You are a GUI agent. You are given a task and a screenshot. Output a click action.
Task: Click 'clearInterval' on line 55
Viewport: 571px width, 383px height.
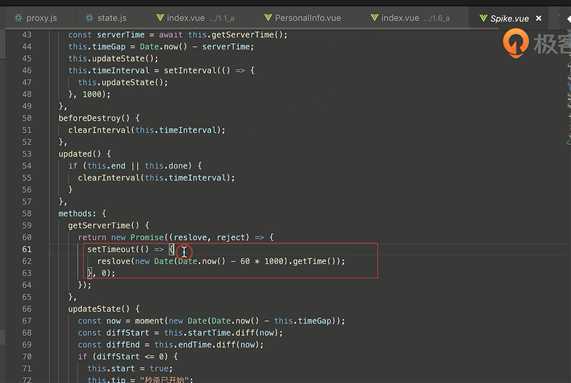pyautogui.click(x=109, y=178)
